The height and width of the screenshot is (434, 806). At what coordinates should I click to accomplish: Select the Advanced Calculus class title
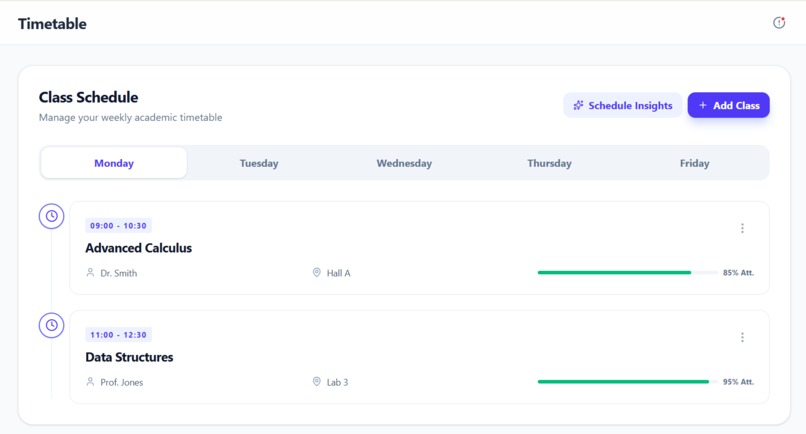click(x=138, y=248)
